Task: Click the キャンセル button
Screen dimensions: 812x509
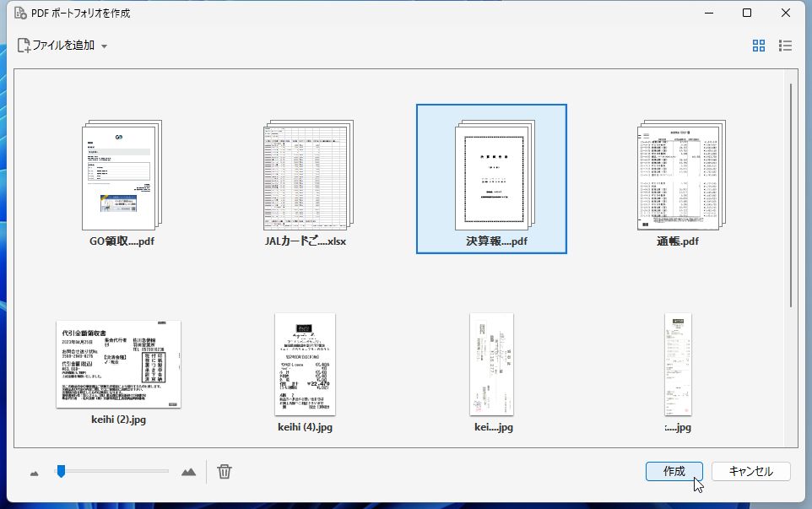Action: (x=750, y=472)
